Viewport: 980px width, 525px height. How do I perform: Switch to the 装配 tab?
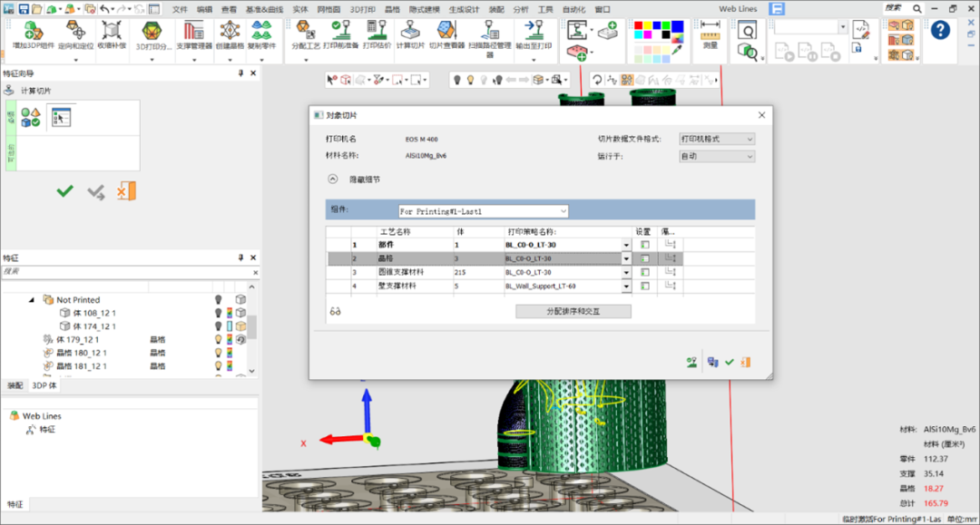tap(15, 385)
